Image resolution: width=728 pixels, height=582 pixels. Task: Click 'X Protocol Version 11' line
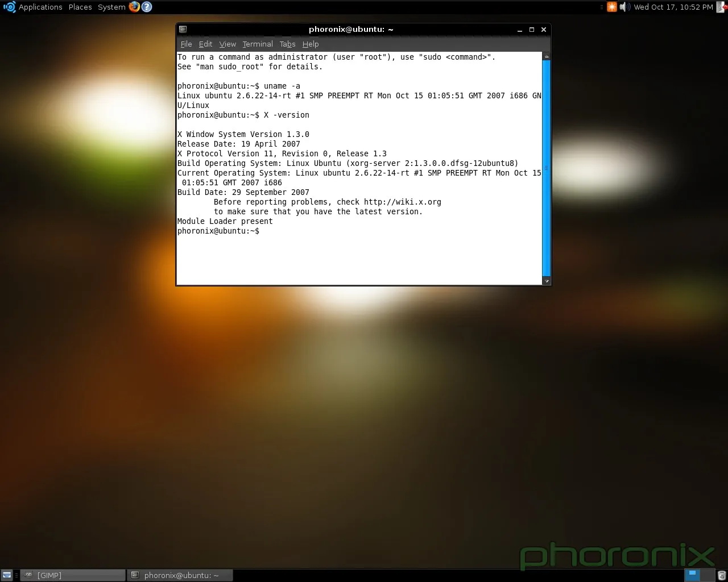pyautogui.click(x=282, y=153)
